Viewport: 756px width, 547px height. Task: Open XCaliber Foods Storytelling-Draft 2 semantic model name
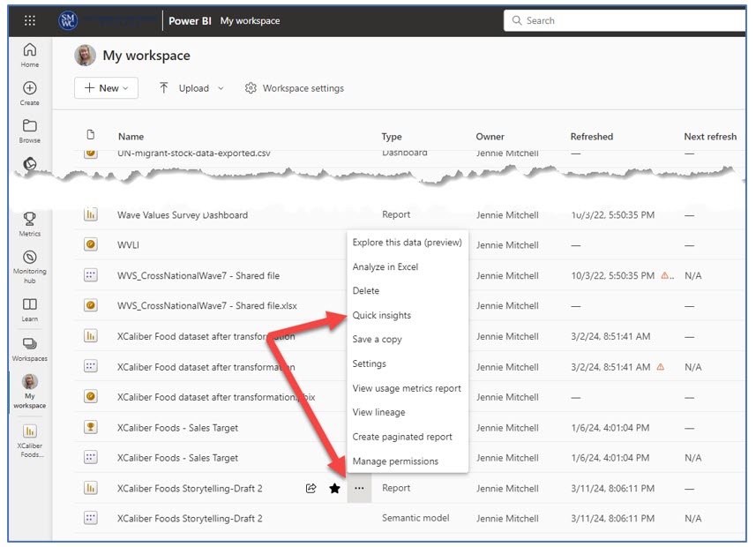(190, 519)
